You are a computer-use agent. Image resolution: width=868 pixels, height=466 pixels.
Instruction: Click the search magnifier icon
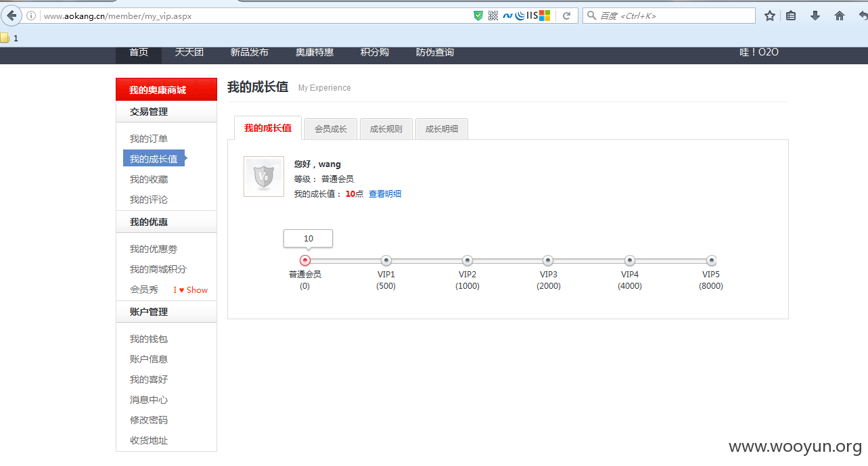click(x=591, y=16)
